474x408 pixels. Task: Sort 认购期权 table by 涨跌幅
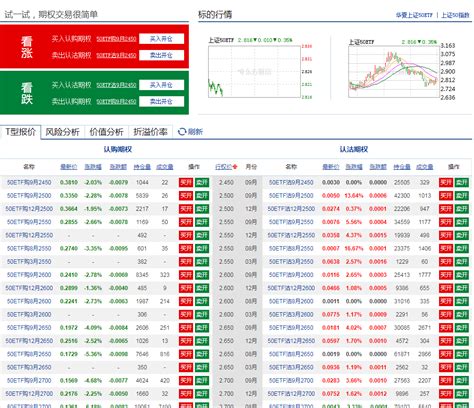click(93, 167)
